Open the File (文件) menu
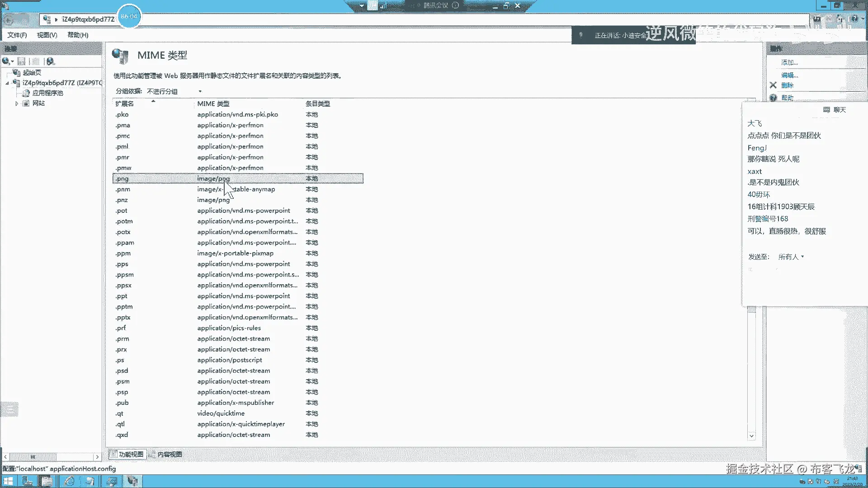The width and height of the screenshot is (868, 488). tap(17, 35)
